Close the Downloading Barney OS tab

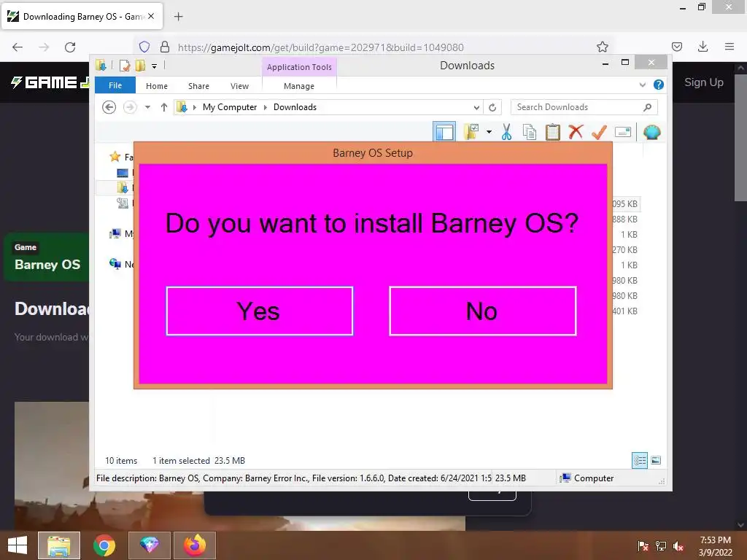(x=151, y=16)
